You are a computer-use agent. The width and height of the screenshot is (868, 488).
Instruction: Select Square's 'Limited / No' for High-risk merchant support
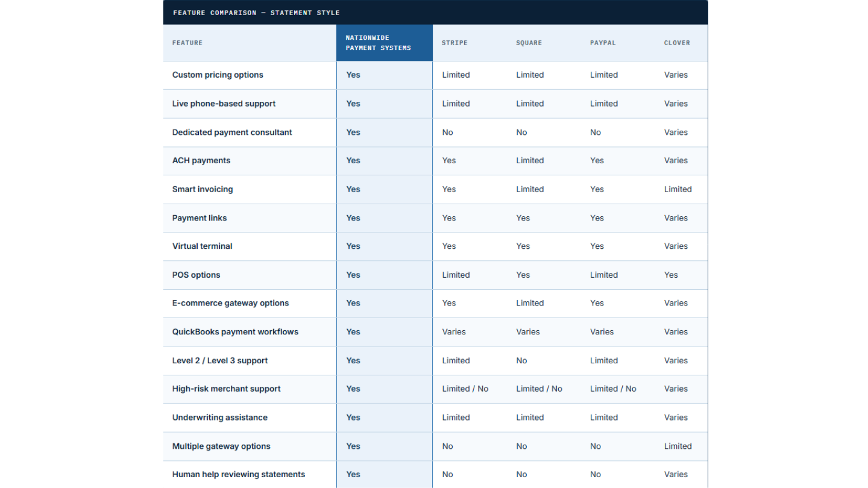[x=539, y=389]
